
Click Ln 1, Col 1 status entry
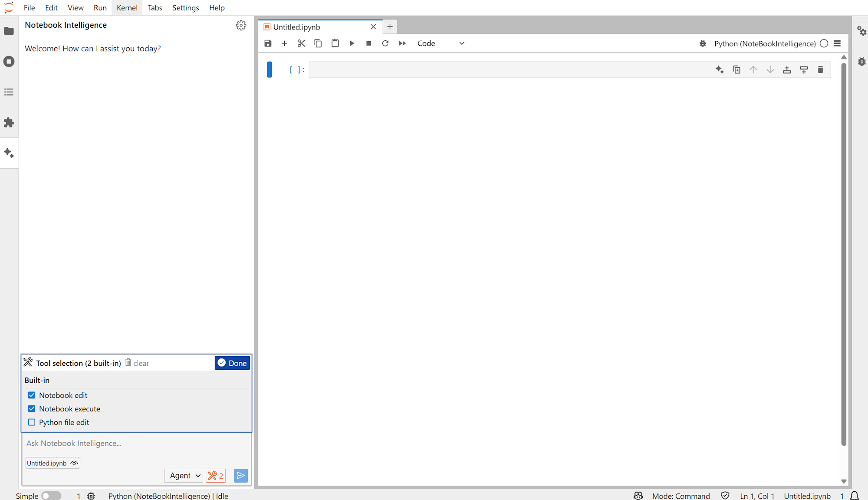[x=757, y=496]
